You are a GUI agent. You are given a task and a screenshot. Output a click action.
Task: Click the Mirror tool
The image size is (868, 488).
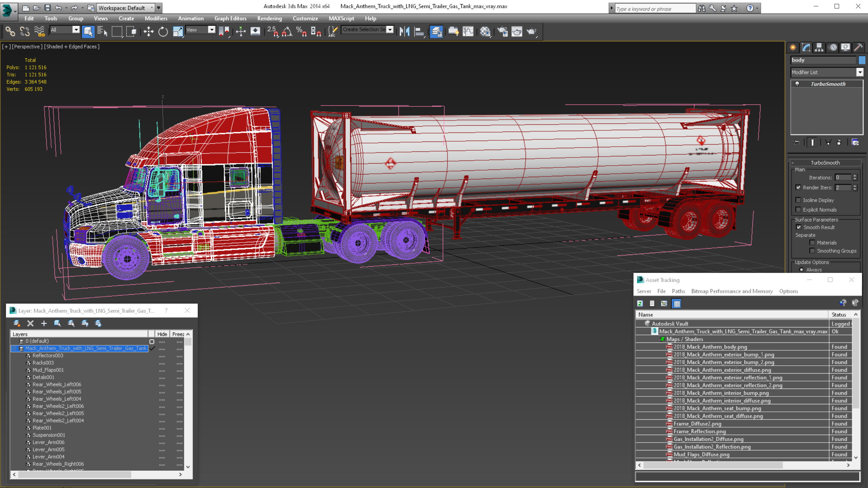(404, 32)
